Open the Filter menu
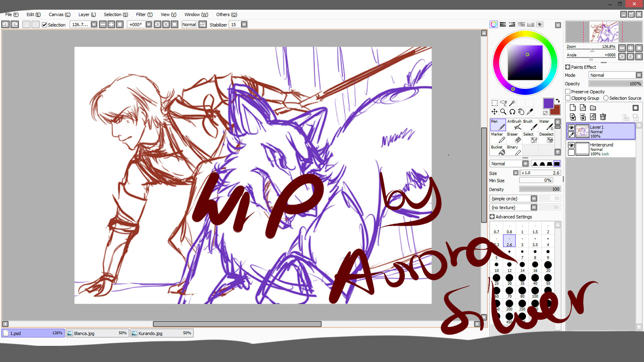 (x=144, y=14)
